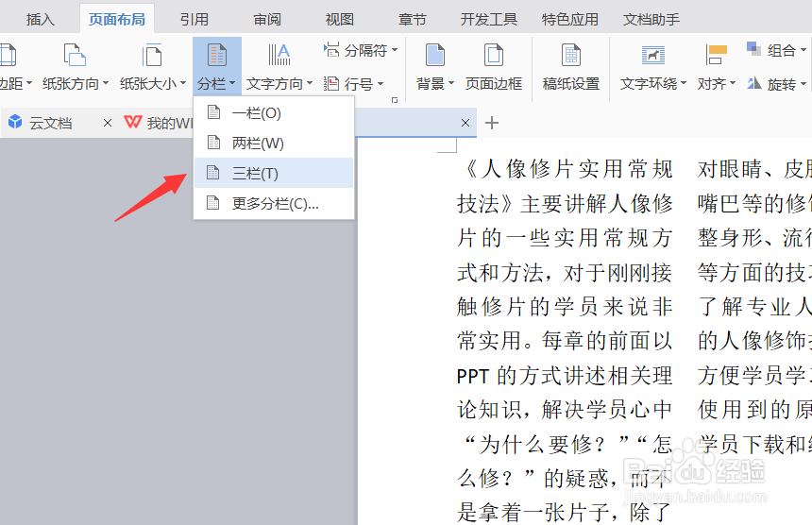Switch to the 视图 tab
Screen dimensions: 812x525
pyautogui.click(x=340, y=20)
